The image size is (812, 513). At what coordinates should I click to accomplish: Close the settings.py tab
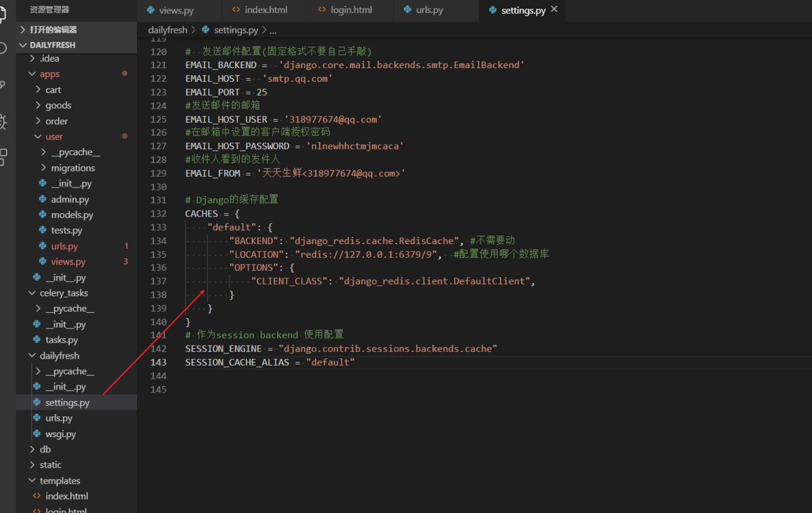[x=555, y=10]
